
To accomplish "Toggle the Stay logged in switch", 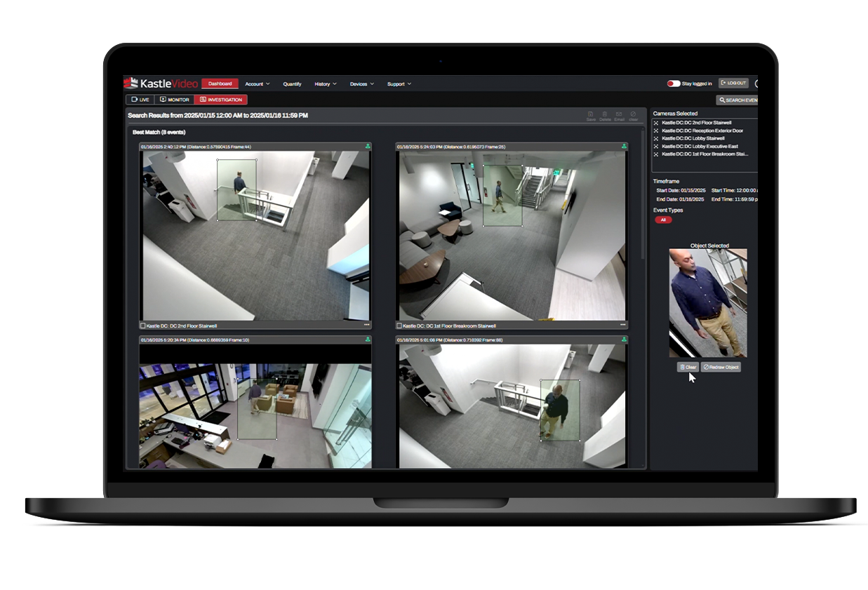I will (674, 83).
